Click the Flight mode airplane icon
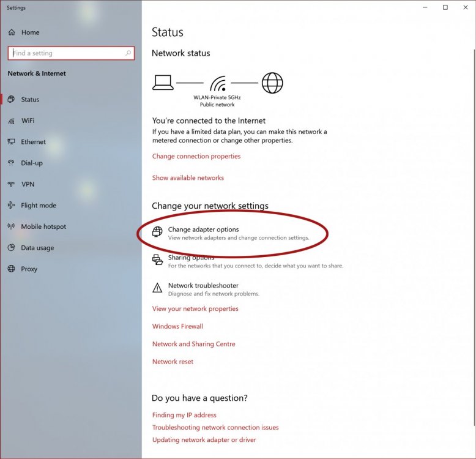Viewport: 476px width, 459px height. [x=11, y=205]
